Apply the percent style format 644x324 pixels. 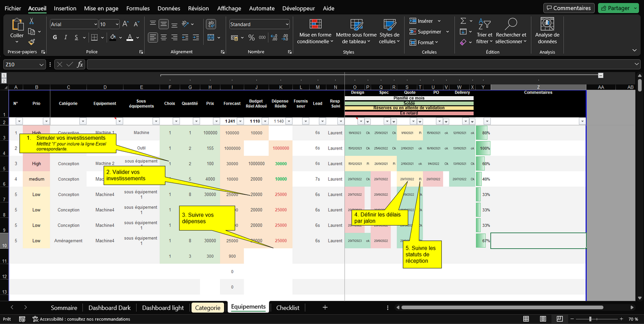(251, 38)
